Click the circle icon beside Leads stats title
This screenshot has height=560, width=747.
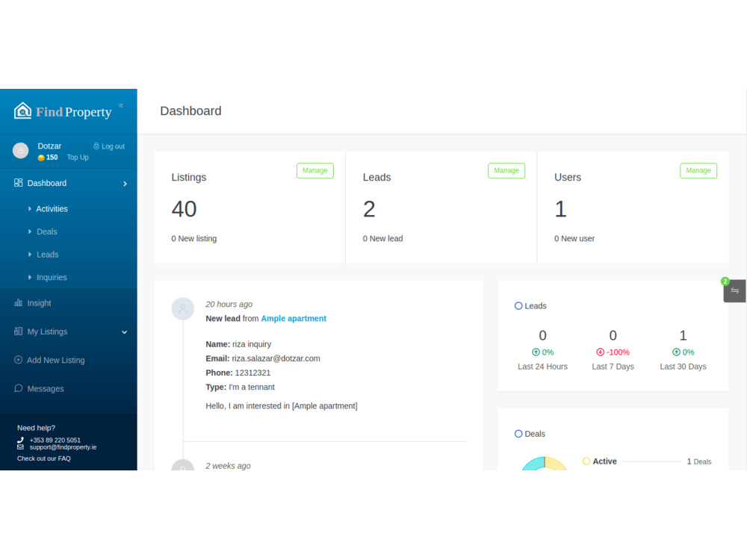pos(518,305)
